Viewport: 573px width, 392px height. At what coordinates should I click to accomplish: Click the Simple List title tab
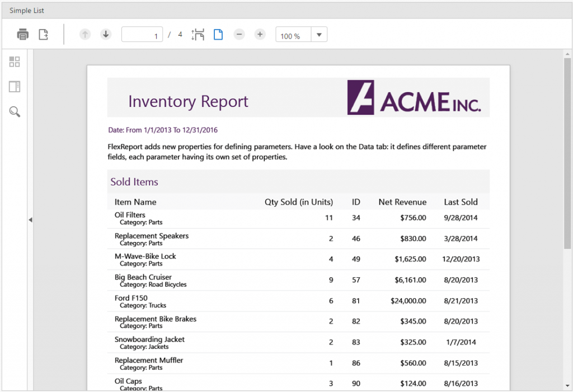tap(27, 11)
